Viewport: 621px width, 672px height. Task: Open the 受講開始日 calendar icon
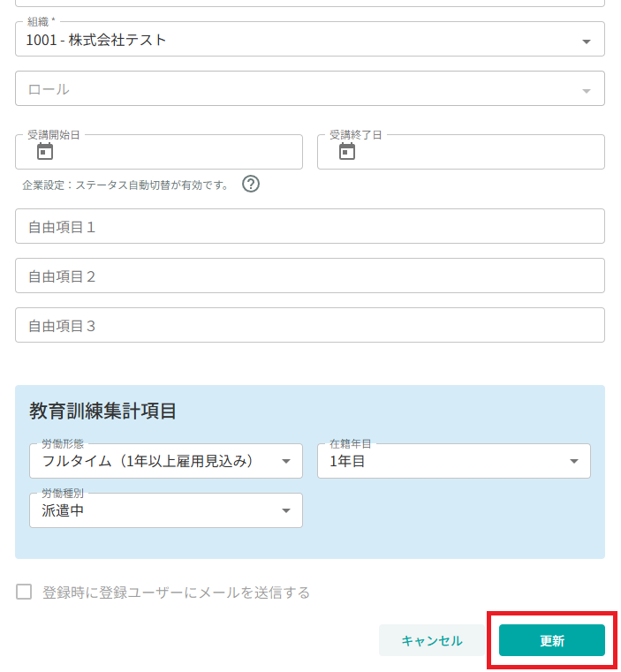45,152
